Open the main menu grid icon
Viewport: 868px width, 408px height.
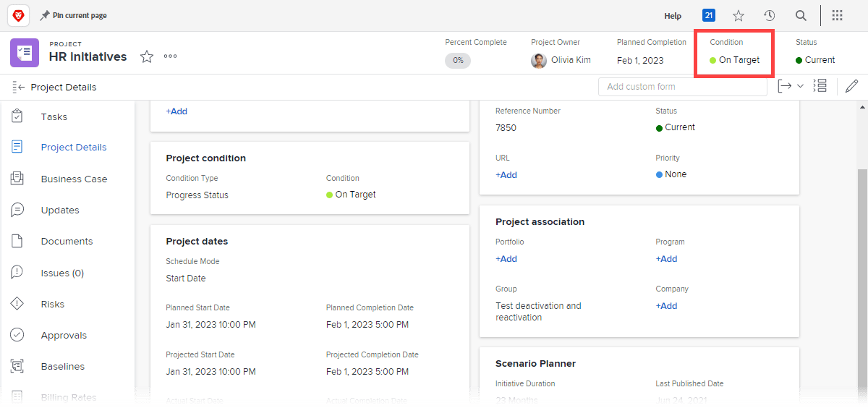[x=837, y=15]
